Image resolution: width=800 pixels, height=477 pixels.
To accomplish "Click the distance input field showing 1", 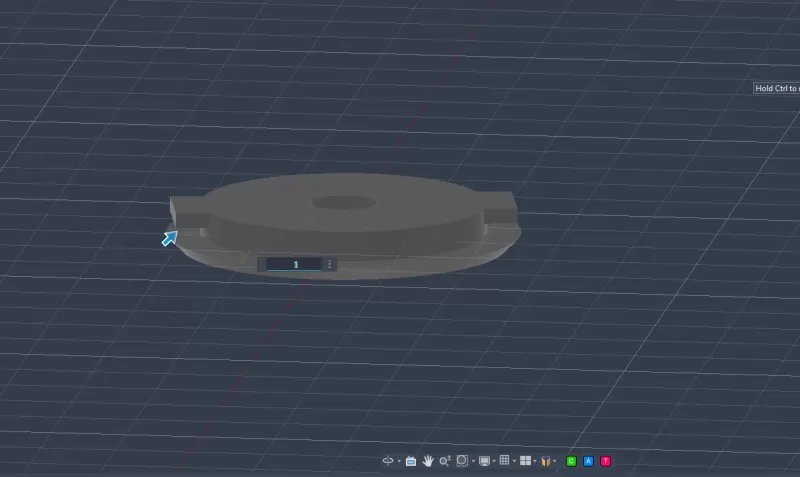I will click(294, 264).
